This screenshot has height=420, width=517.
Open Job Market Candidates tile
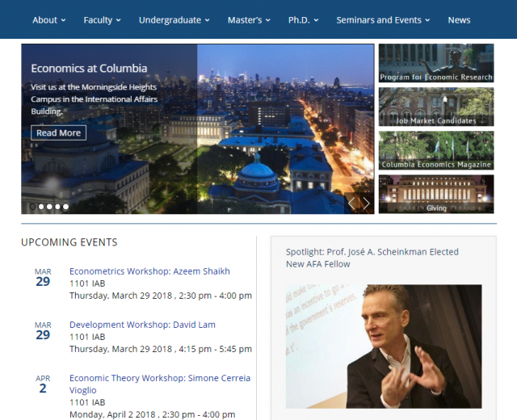(436, 107)
